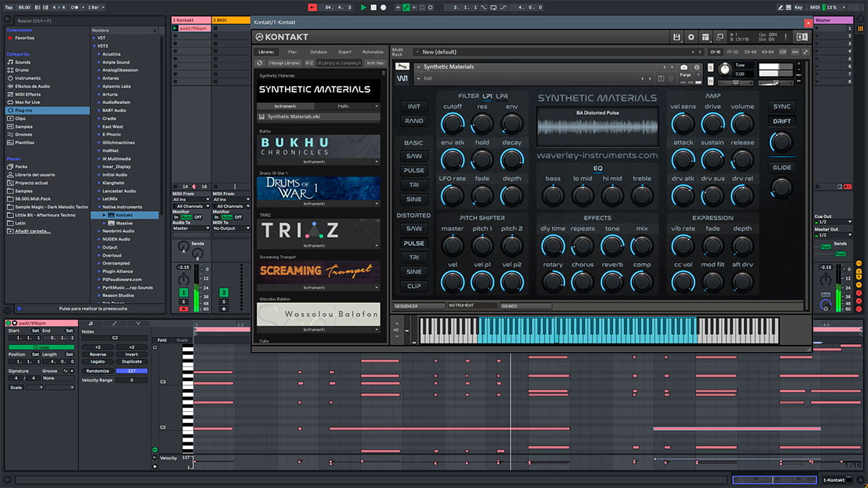This screenshot has width=868, height=488.
Task: Start playback with the green play button
Action: [363, 7]
